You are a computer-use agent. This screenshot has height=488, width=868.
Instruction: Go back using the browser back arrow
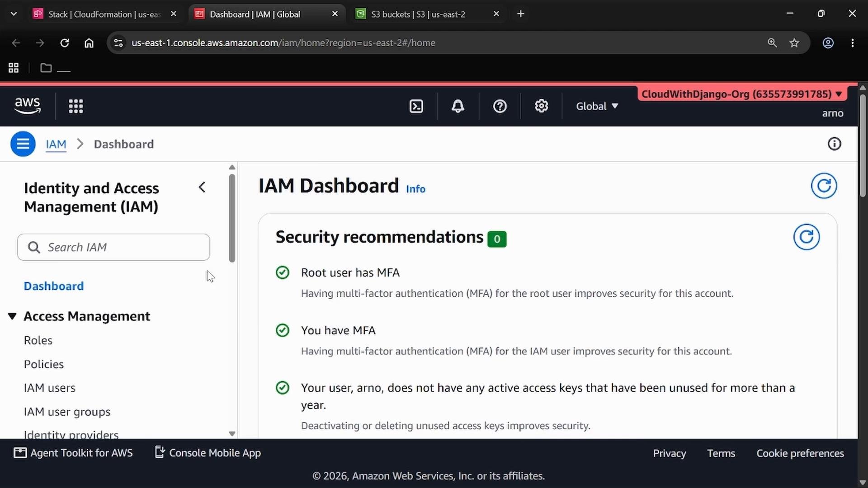16,43
